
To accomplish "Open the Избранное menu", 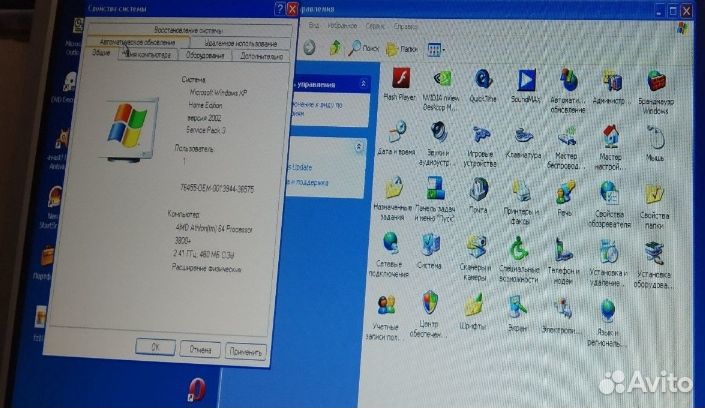I will coord(342,26).
